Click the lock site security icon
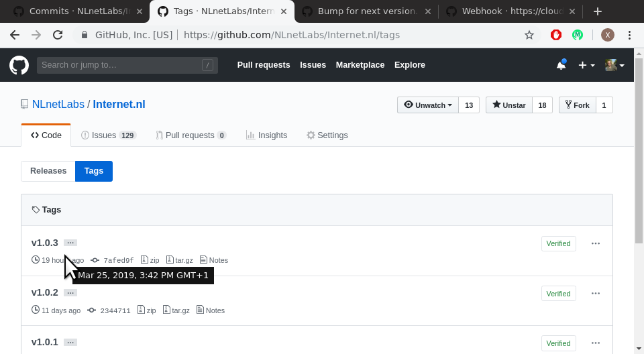 [85, 35]
